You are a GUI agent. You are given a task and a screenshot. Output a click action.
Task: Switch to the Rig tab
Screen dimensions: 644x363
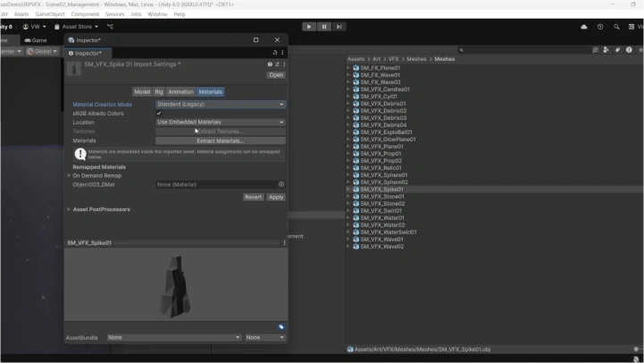(159, 92)
